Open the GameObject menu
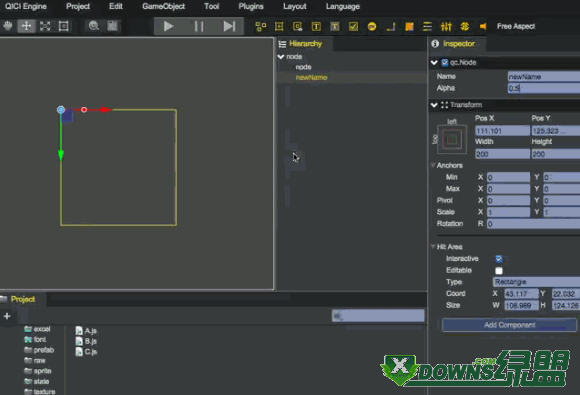Viewport: 580px width, 395px height. [163, 6]
